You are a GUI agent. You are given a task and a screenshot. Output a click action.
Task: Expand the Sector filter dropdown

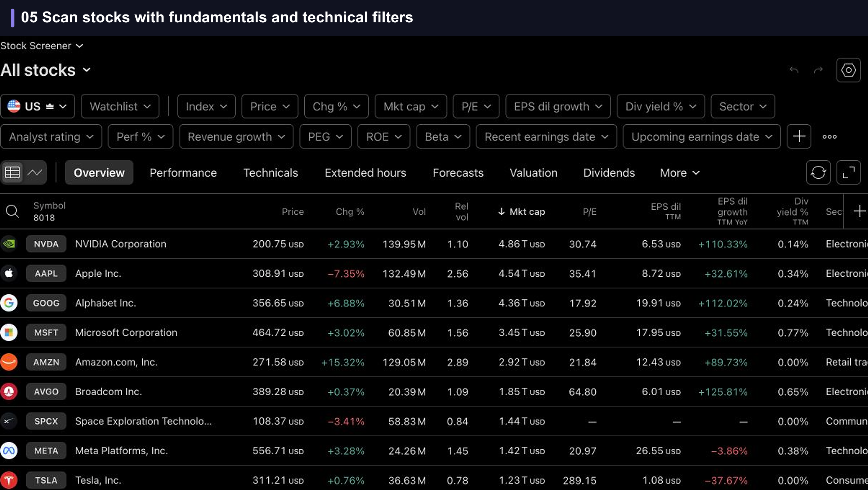743,106
